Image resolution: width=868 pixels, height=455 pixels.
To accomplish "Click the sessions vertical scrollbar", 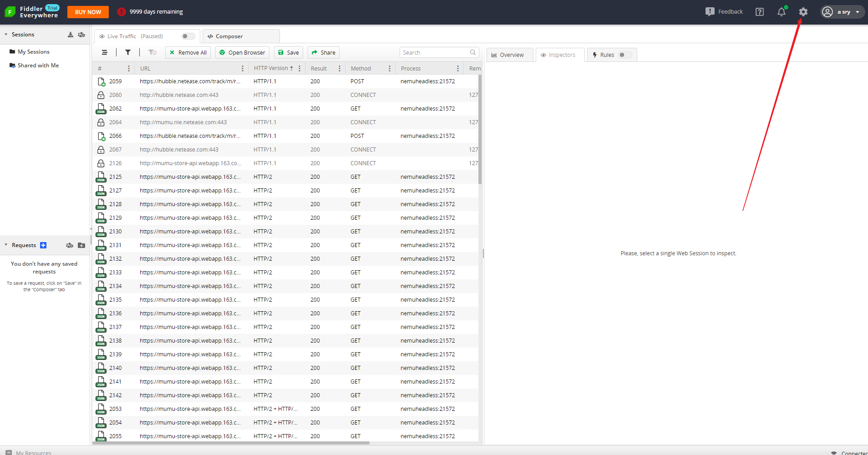I will point(480,130).
